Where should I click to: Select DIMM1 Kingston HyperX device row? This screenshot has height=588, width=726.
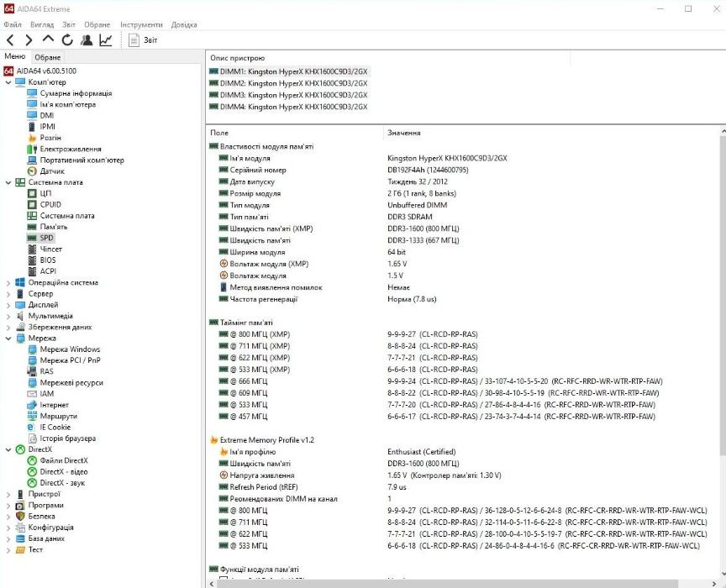point(289,71)
